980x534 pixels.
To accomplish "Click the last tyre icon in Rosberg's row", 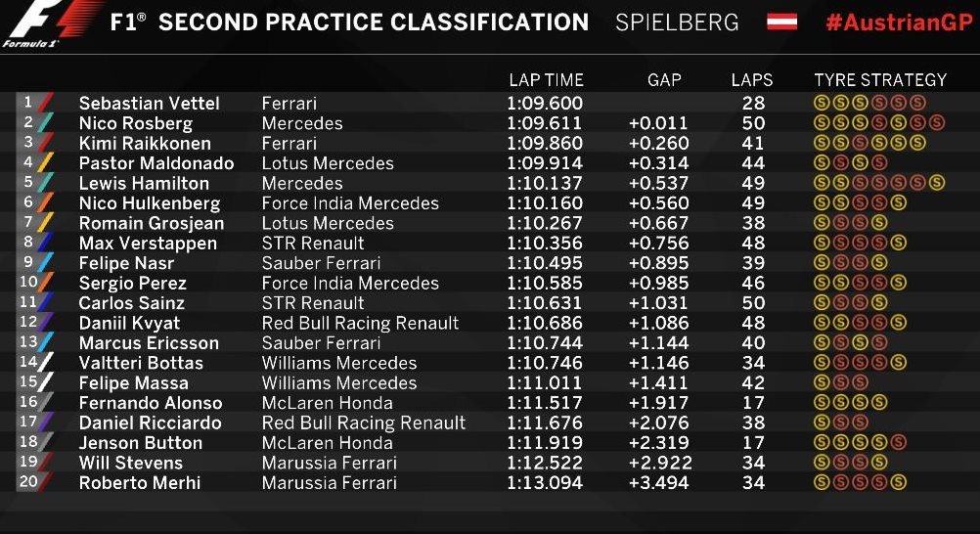I will coord(937,123).
